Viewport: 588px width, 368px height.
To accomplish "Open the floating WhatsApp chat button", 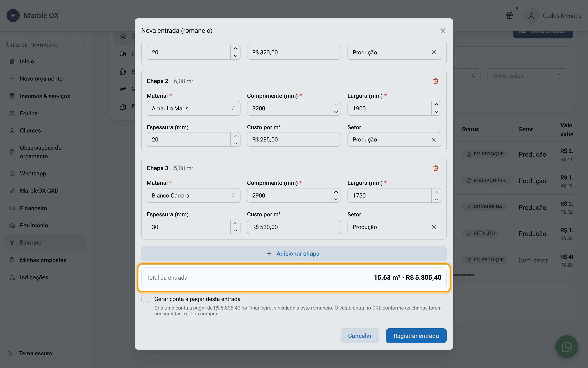I will (566, 347).
